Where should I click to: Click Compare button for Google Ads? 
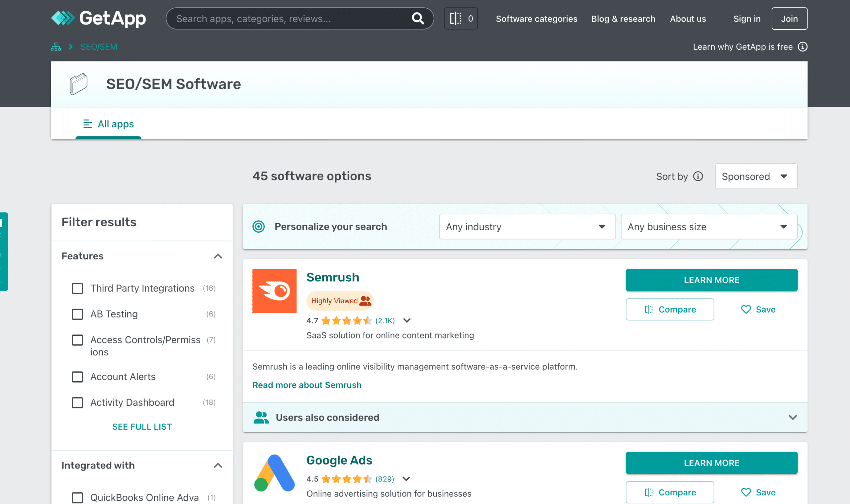tap(669, 492)
